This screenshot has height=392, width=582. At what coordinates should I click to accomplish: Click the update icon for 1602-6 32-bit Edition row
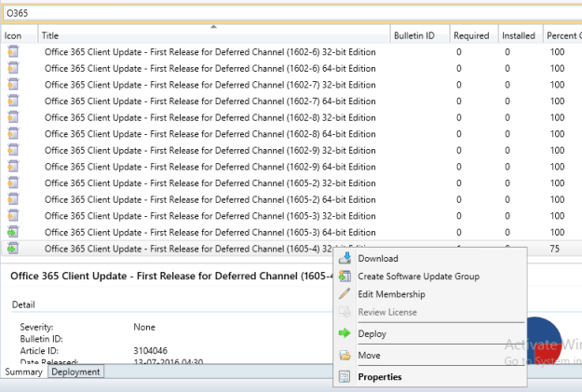[x=13, y=51]
